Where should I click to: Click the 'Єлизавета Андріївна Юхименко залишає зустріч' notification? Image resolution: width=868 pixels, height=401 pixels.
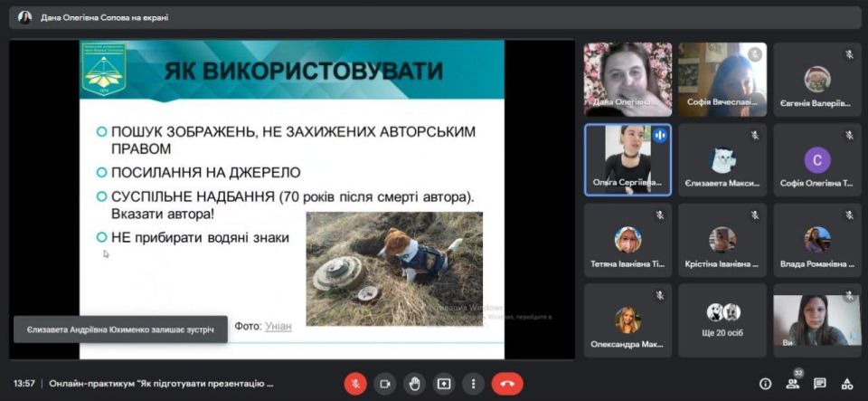click(x=120, y=329)
